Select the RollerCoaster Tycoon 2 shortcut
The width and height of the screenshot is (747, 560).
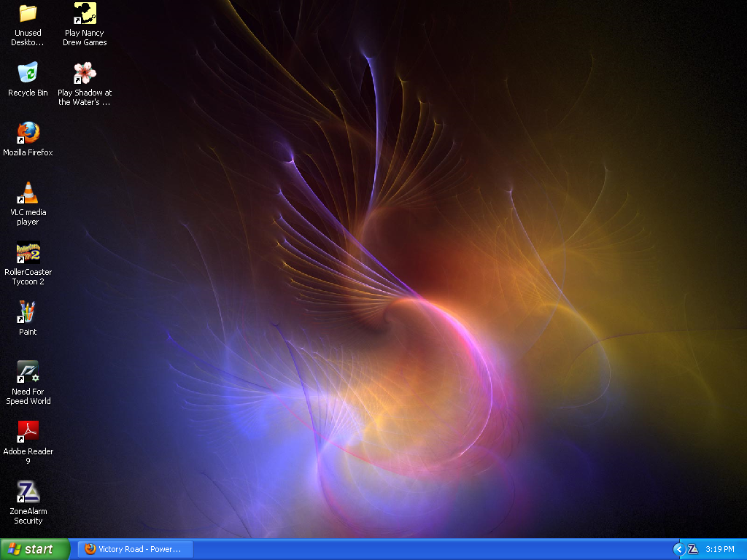[28, 253]
